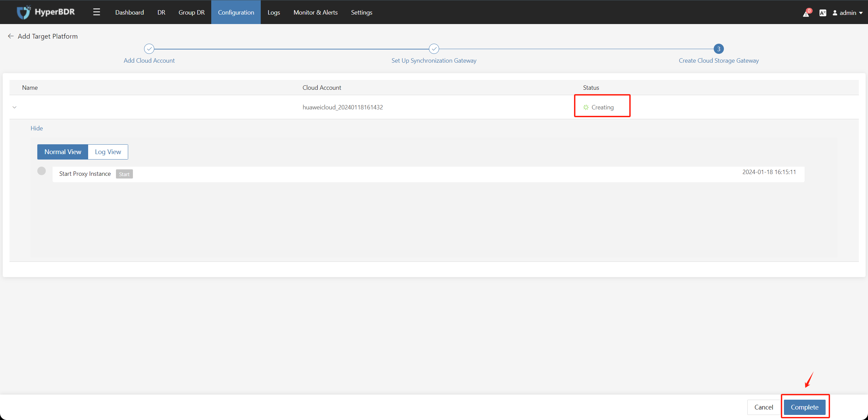Image resolution: width=868 pixels, height=420 pixels.
Task: Toggle the hamburger menu icon
Action: [97, 12]
